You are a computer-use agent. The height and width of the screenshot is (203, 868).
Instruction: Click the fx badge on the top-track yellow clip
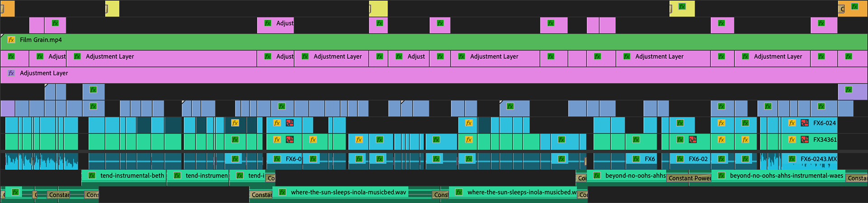(682, 7)
